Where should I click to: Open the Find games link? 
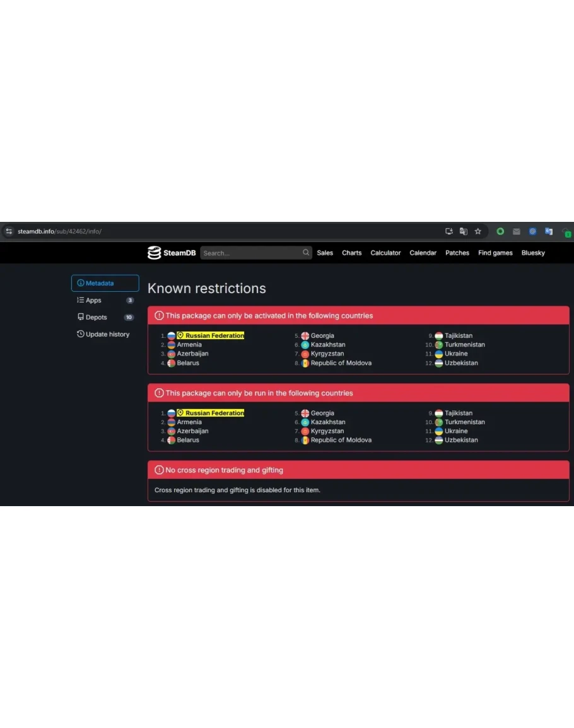coord(495,253)
